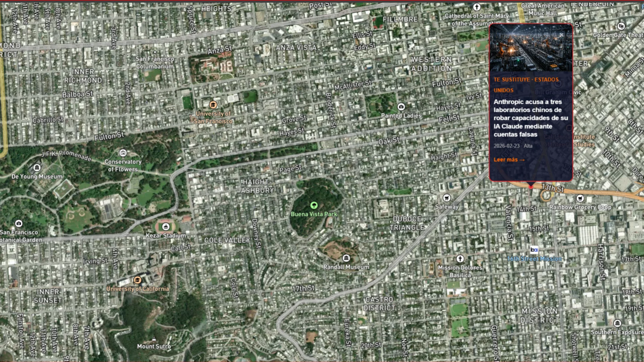This screenshot has width=644, height=362.
Task: Click the Golden Gate Theatre icon
Action: tap(621, 26)
